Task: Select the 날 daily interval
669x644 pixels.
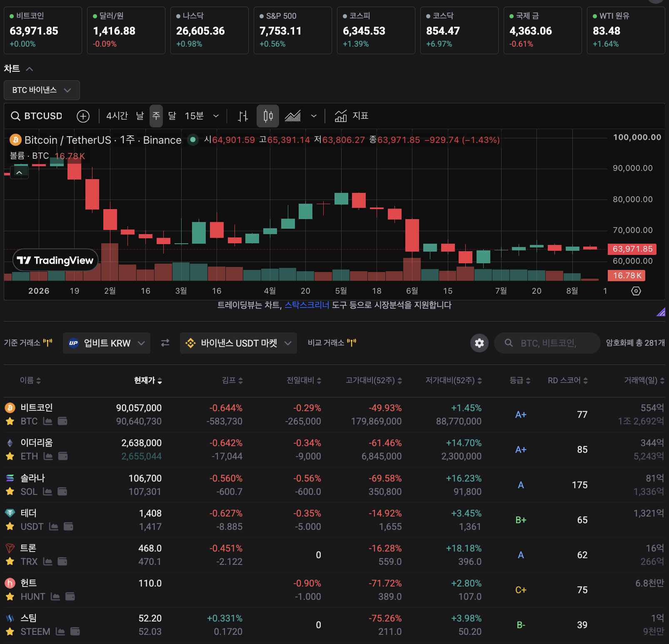Action: (x=140, y=116)
